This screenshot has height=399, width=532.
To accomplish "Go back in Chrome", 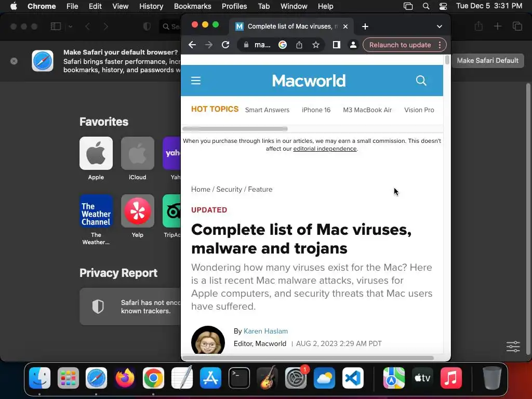I will click(192, 45).
